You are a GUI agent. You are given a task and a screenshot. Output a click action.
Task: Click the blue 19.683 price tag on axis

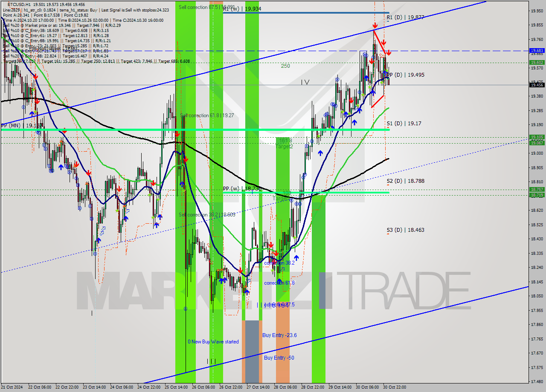pyautogui.click(x=537, y=50)
